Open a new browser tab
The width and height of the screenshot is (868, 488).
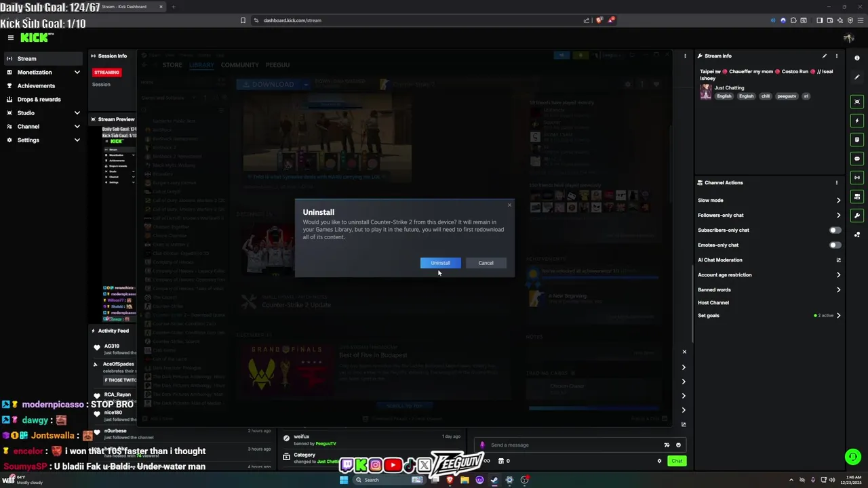coord(173,7)
